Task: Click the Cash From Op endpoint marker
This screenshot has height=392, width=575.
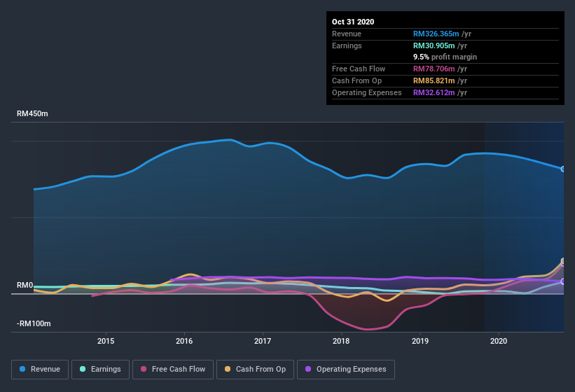Action: coord(563,261)
